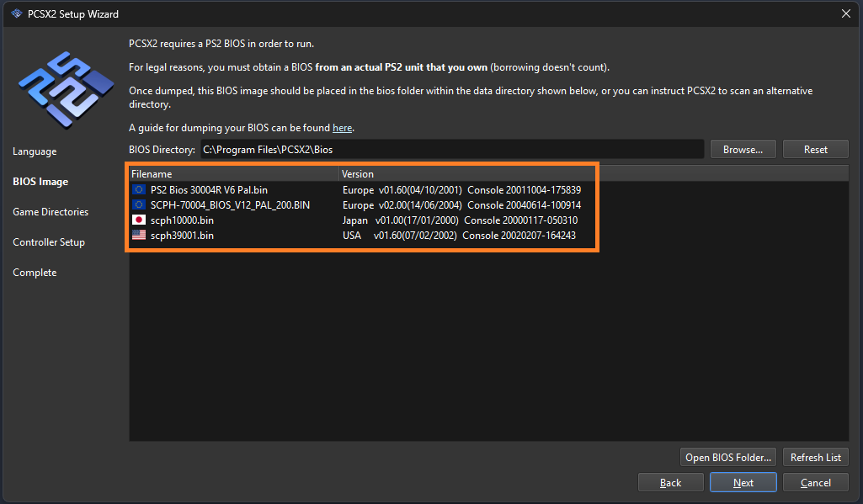
Task: Open the BIOS dumping guide 'here' link
Action: [343, 128]
